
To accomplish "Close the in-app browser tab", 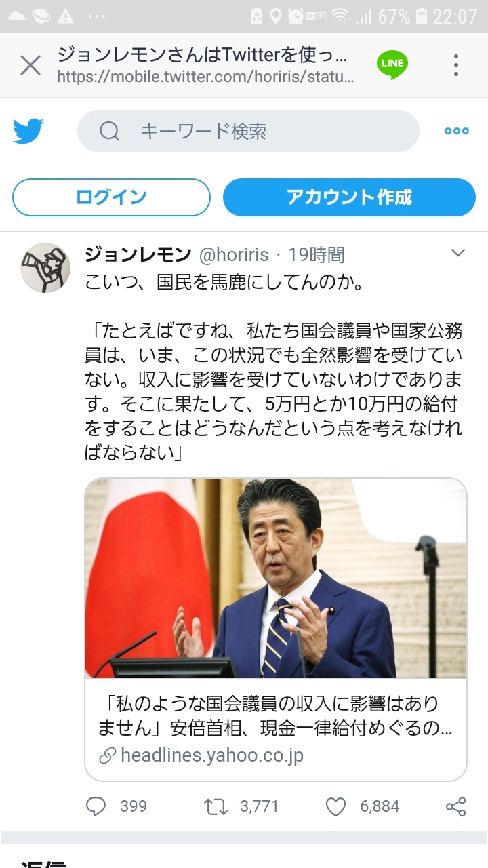I will [x=30, y=66].
